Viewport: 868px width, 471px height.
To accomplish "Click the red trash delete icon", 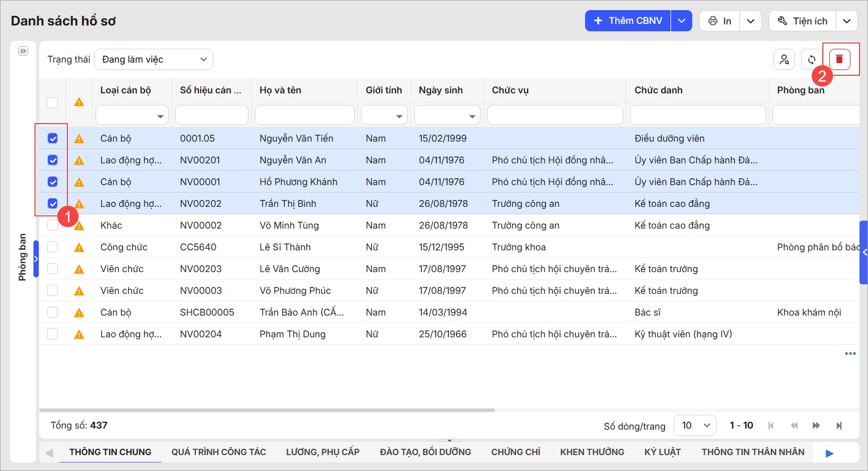I will pos(839,59).
